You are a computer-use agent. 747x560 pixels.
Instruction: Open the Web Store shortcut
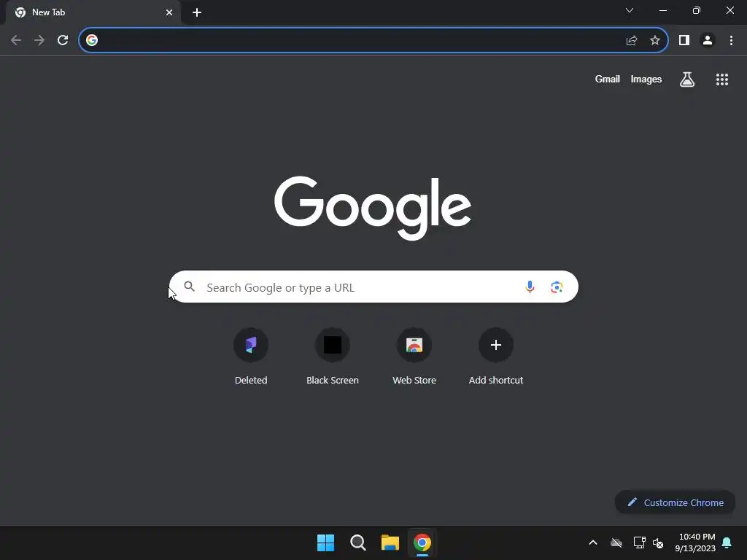coord(414,357)
